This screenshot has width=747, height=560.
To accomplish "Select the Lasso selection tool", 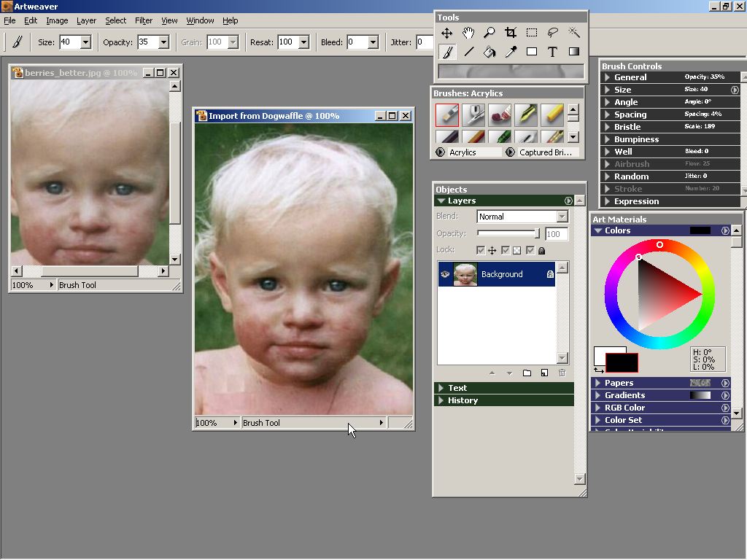I will (553, 33).
